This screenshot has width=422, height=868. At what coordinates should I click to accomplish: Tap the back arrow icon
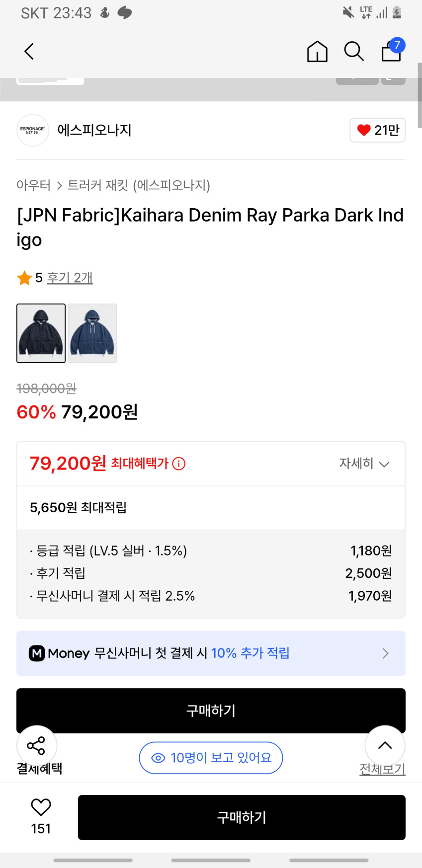pyautogui.click(x=29, y=51)
